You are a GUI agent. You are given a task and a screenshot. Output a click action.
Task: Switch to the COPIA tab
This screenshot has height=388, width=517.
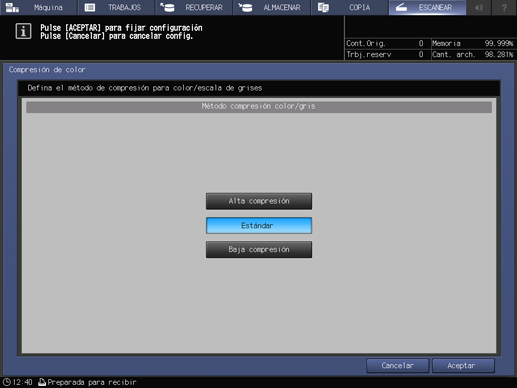coord(349,7)
